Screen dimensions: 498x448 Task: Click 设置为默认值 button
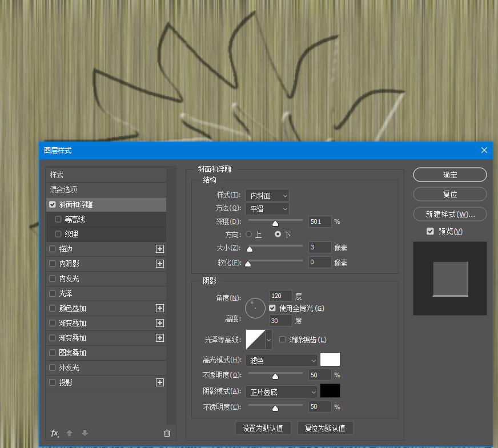coord(263,428)
